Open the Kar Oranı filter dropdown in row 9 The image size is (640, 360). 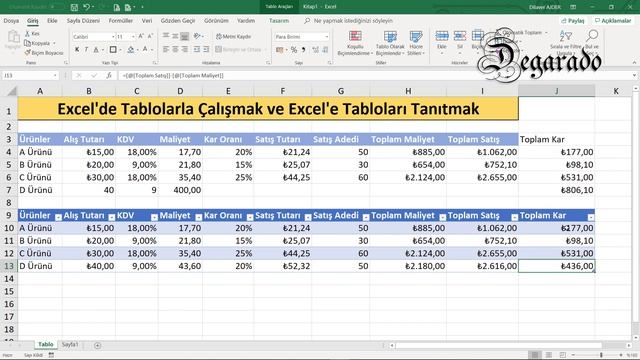coord(250,218)
